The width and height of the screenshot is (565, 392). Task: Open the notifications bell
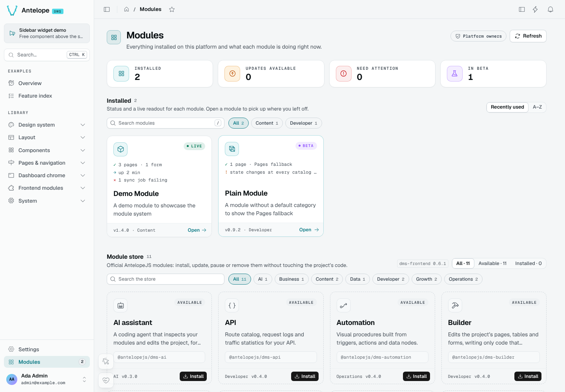pyautogui.click(x=550, y=9)
